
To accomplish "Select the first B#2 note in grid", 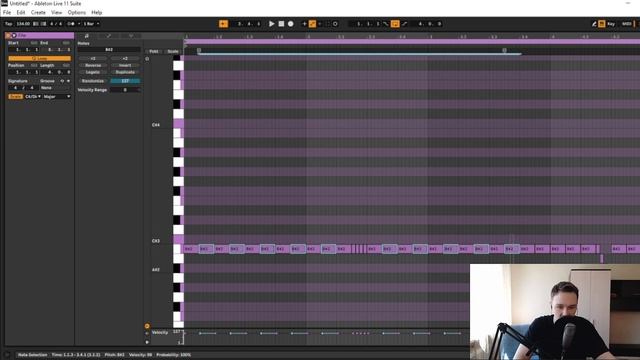I will point(191,249).
